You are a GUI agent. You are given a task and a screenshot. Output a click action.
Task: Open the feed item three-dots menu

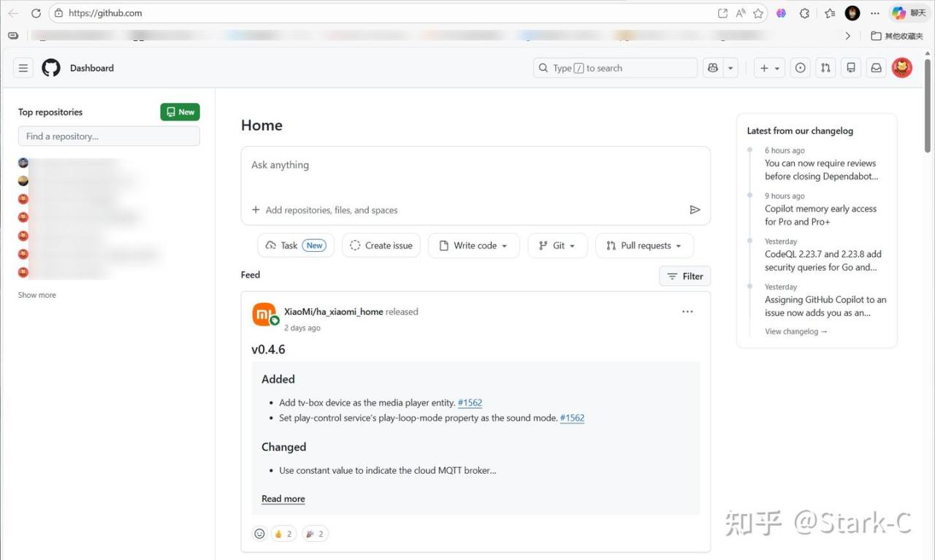coord(687,312)
